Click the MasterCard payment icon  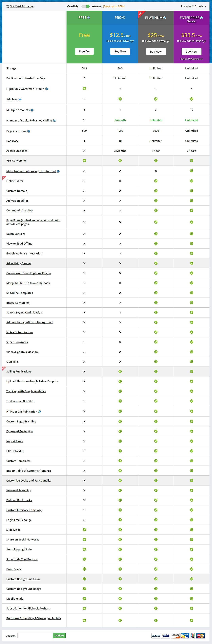pos(200,636)
